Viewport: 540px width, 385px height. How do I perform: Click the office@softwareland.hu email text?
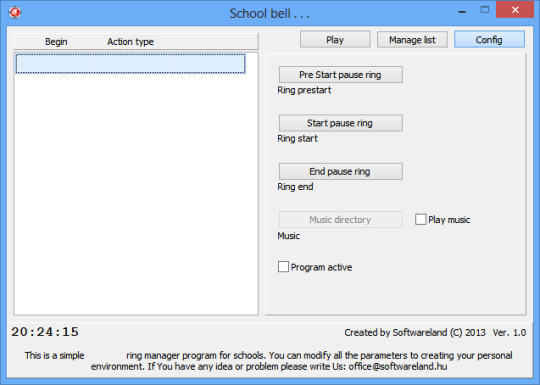(398, 366)
